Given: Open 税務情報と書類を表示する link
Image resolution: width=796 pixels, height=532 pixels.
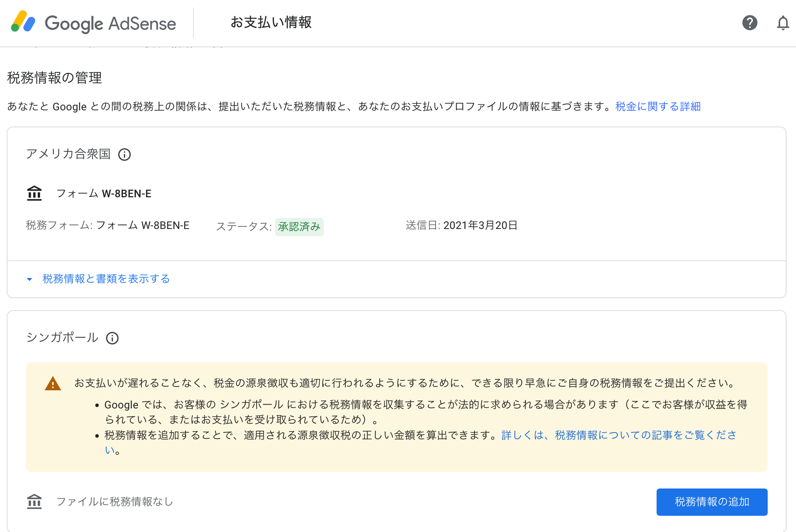Looking at the screenshot, I should [106, 279].
